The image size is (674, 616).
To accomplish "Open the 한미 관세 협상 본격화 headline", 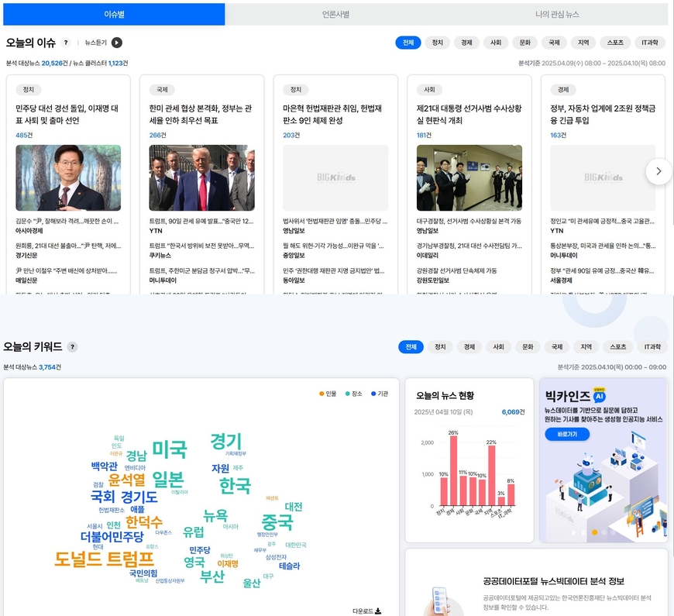I will pos(201,115).
